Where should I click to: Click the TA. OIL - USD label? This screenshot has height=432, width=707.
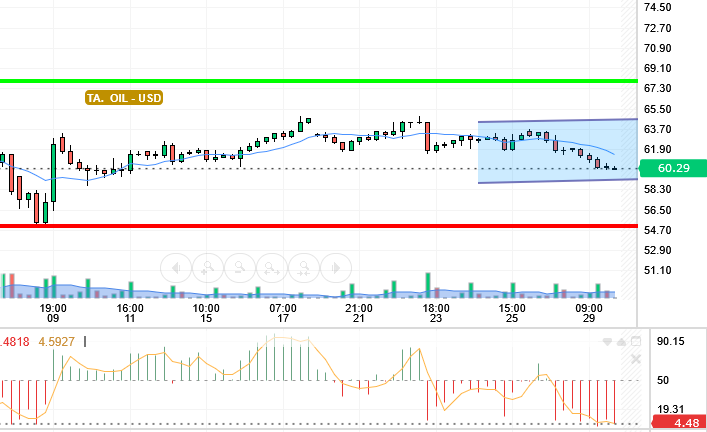point(124,98)
